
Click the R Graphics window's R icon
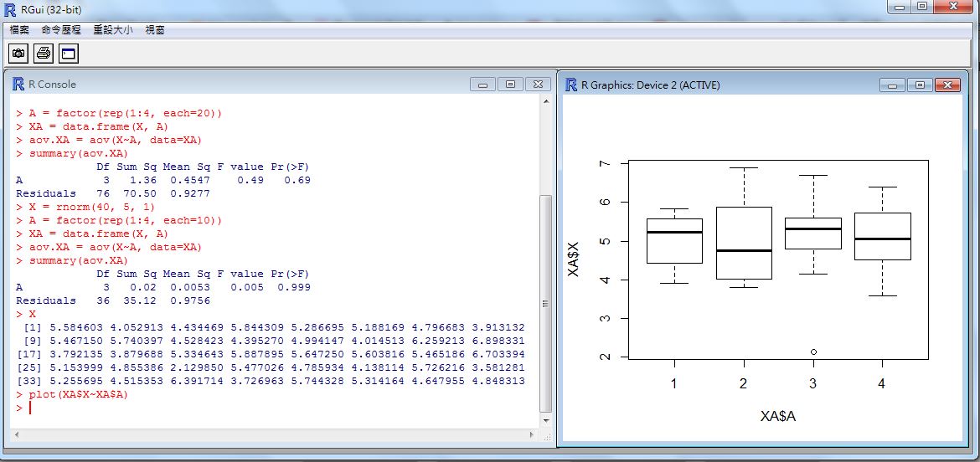pos(571,85)
